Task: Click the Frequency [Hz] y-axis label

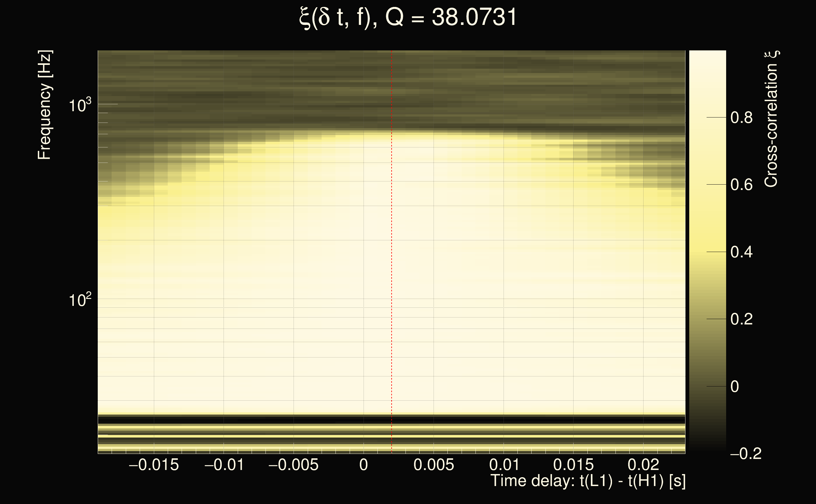Action: 44,105
